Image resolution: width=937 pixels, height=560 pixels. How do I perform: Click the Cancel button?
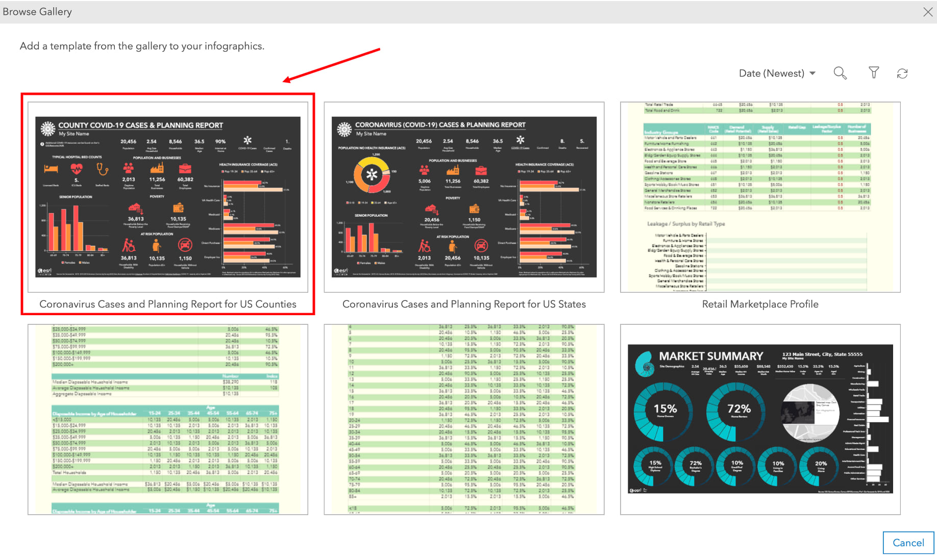pos(908,543)
